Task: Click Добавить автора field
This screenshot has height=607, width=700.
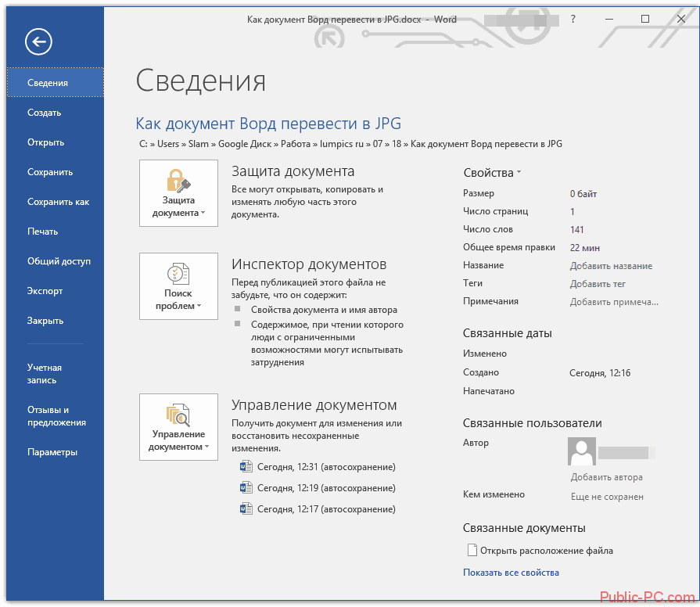Action: click(606, 477)
